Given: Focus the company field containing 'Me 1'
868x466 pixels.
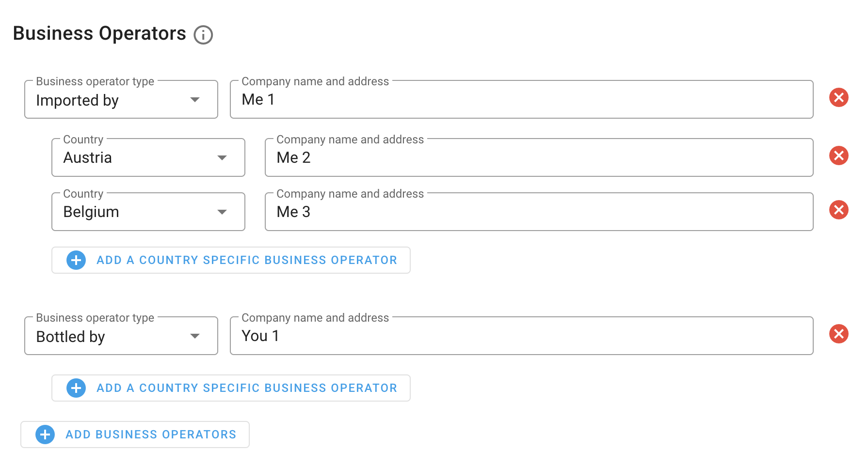Looking at the screenshot, I should coord(521,100).
